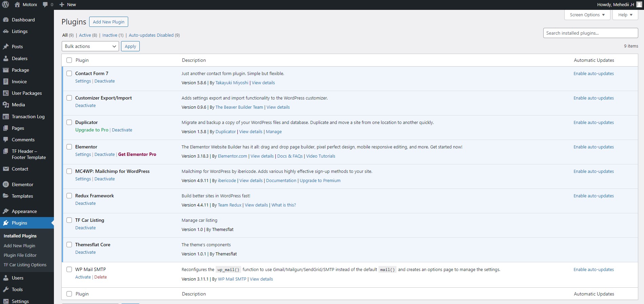Viewport: 644px width, 304px height.
Task: Enable auto-updates for WP Mail SMTP
Action: click(593, 269)
